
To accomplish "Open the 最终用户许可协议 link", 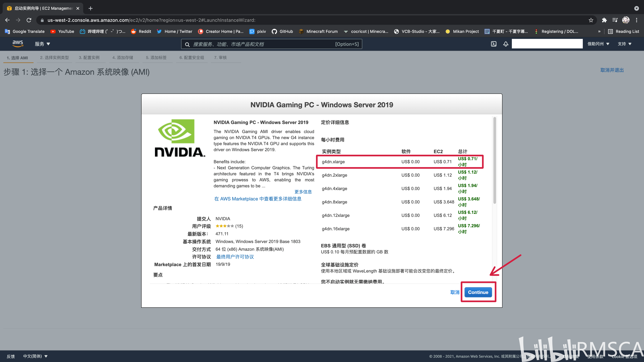I will [x=235, y=257].
